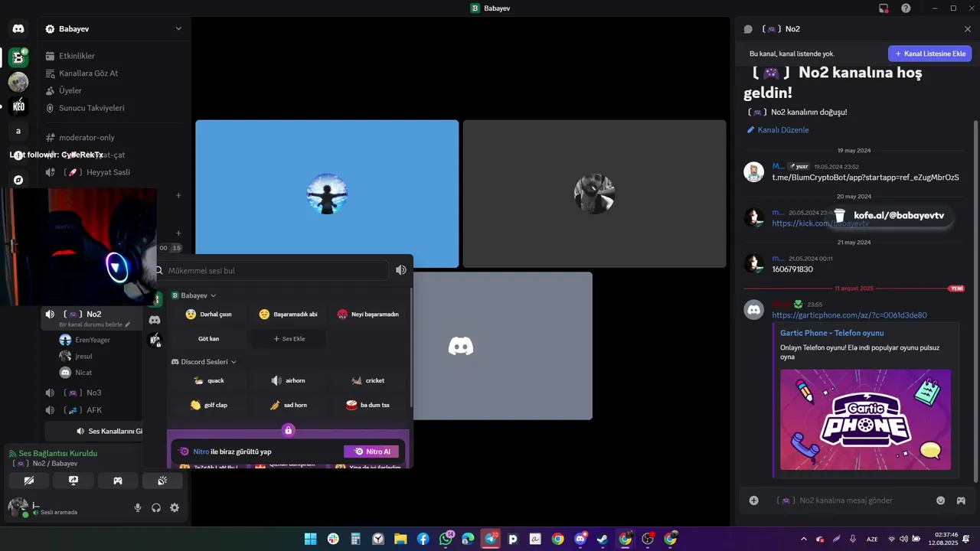The height and width of the screenshot is (551, 980).
Task: Open Windows Start menu
Action: (311, 539)
